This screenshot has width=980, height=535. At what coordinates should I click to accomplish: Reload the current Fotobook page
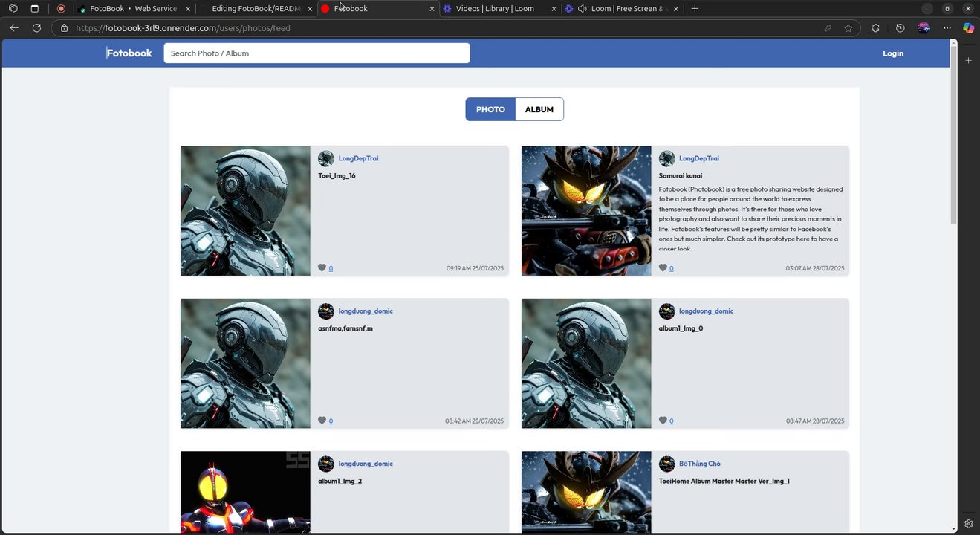pyautogui.click(x=36, y=28)
